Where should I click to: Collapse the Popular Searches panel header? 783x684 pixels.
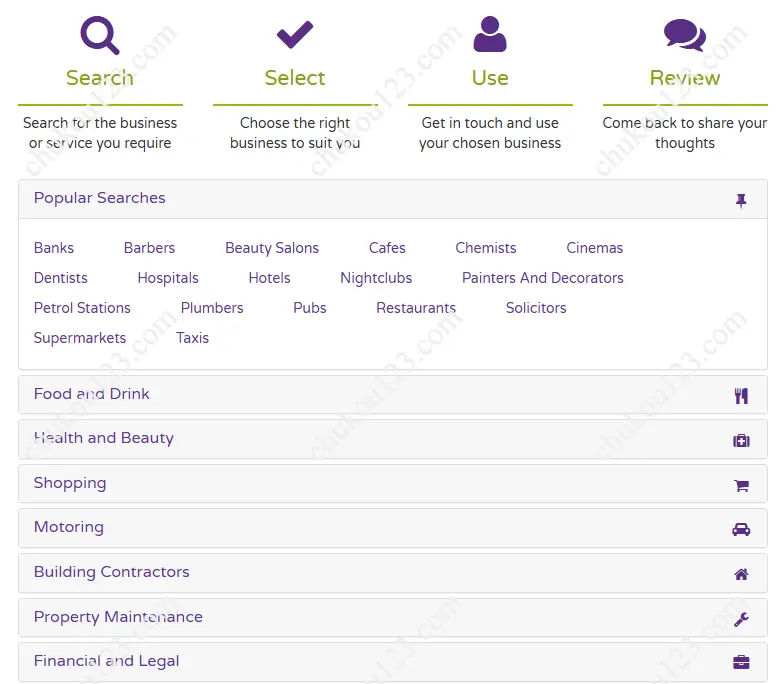point(100,198)
